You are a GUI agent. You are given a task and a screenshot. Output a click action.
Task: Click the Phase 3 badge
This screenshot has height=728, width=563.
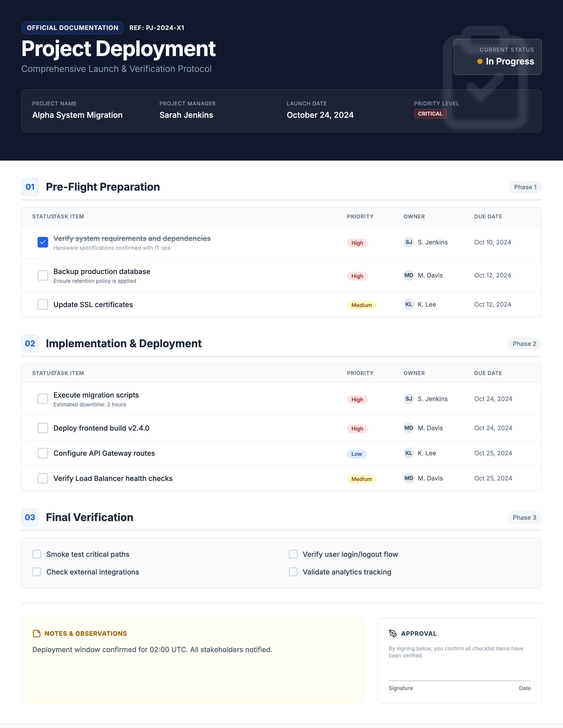pos(525,518)
